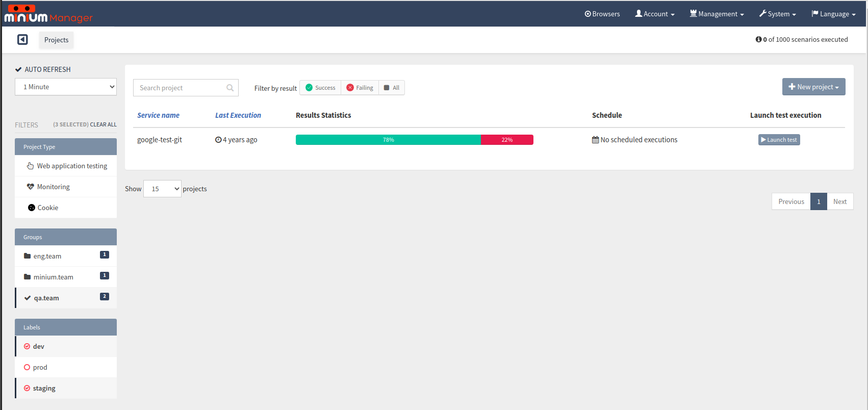
Task: Select page 1 in pagination
Action: 819,201
